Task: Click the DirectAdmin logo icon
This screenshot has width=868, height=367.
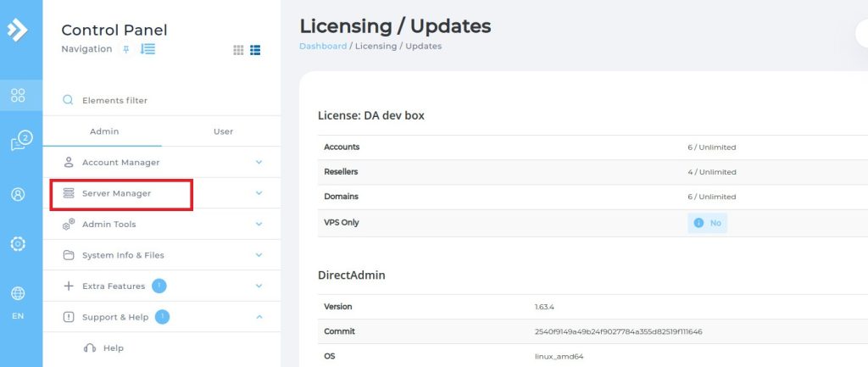Action: pos(17,31)
